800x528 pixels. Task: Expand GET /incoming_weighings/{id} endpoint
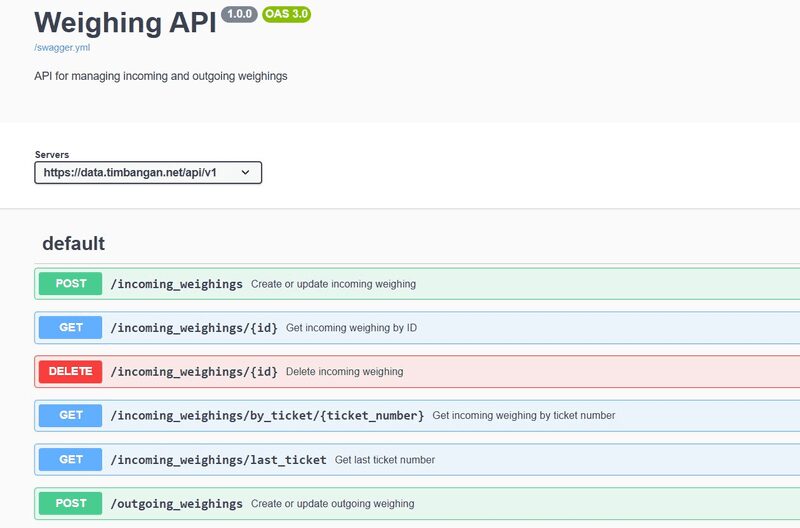click(x=417, y=328)
